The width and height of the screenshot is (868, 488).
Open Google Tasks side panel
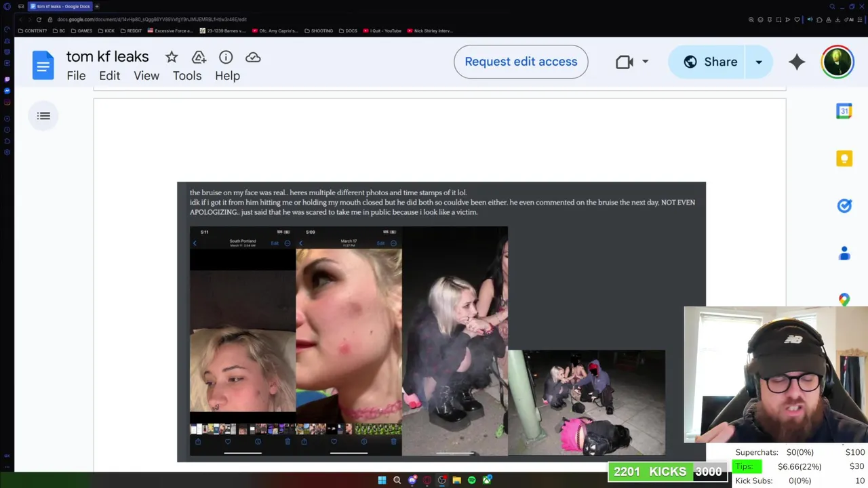844,206
